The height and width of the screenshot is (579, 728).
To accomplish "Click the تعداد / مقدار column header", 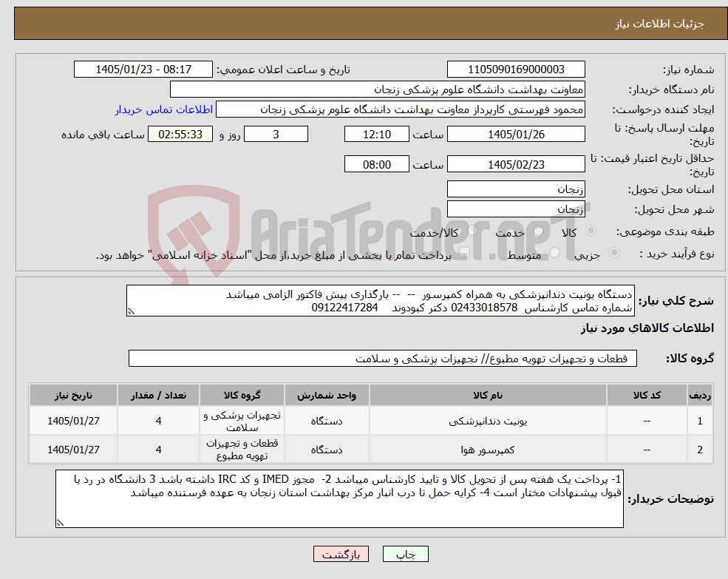I will click(x=158, y=395).
